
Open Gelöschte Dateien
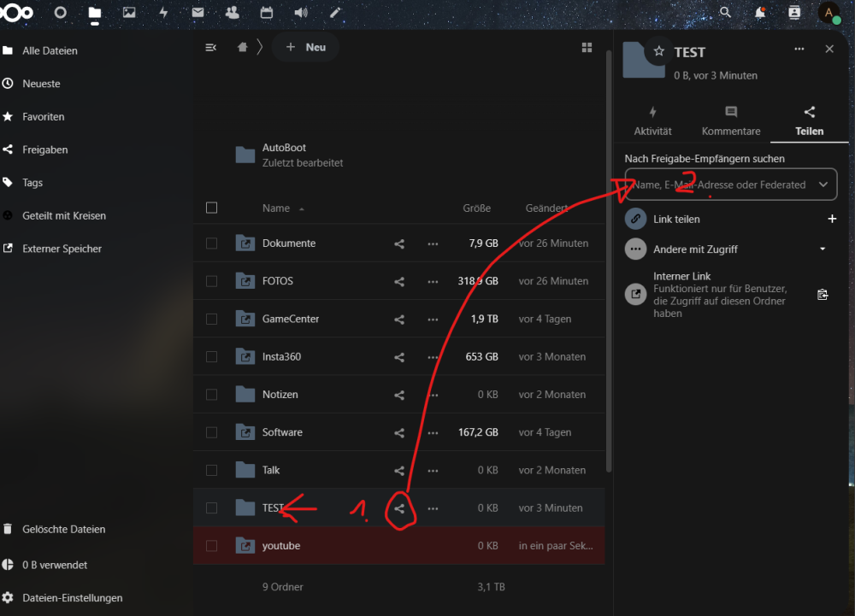[64, 529]
